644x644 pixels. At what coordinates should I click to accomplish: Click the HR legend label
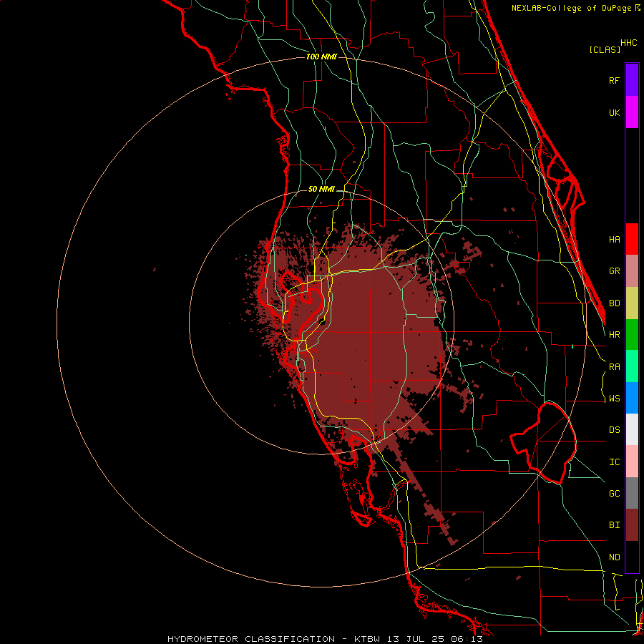[614, 335]
